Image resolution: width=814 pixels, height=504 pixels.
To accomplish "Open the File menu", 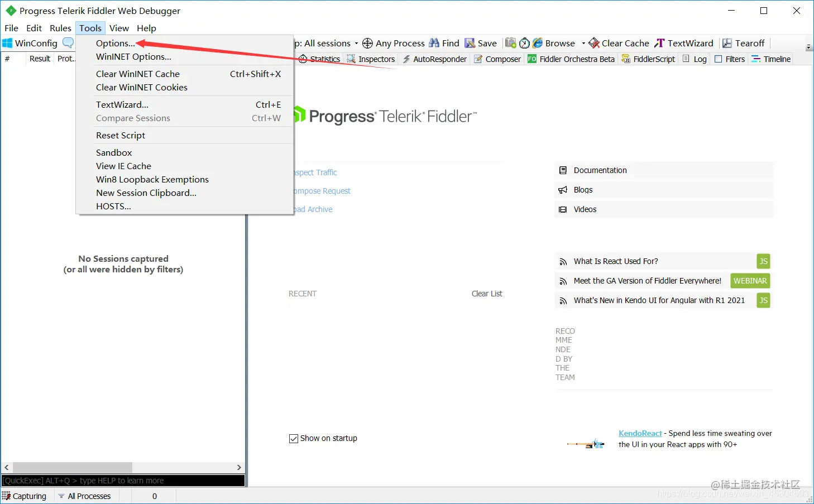I will pos(11,28).
